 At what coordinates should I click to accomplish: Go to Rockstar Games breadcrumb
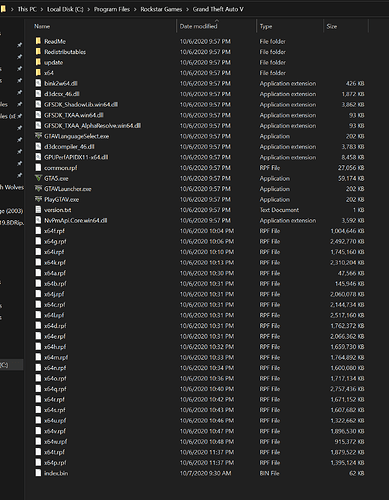click(x=161, y=9)
